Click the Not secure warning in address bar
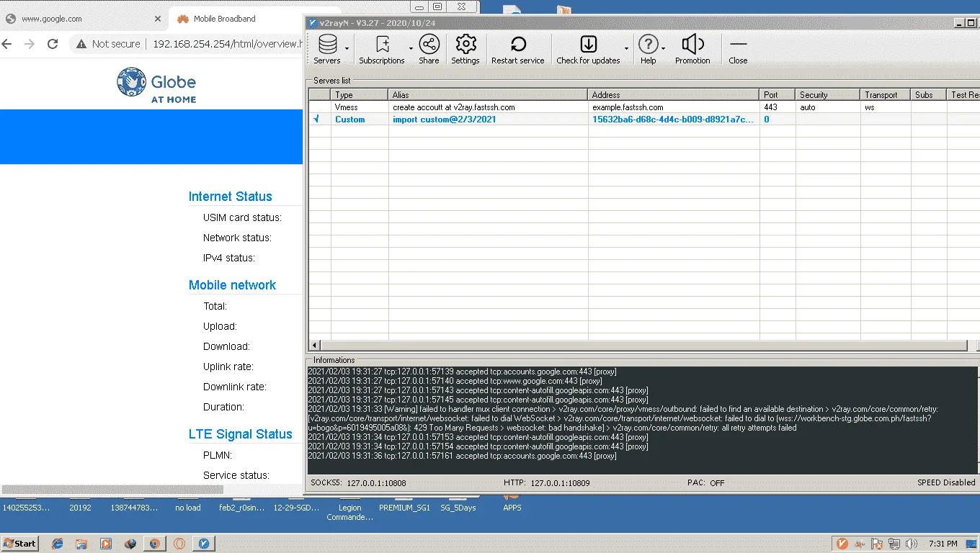This screenshot has width=980, height=553. pos(109,44)
